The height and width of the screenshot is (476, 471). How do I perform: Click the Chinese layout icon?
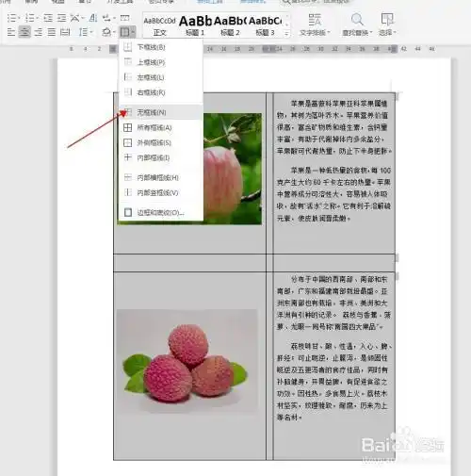pos(74,18)
